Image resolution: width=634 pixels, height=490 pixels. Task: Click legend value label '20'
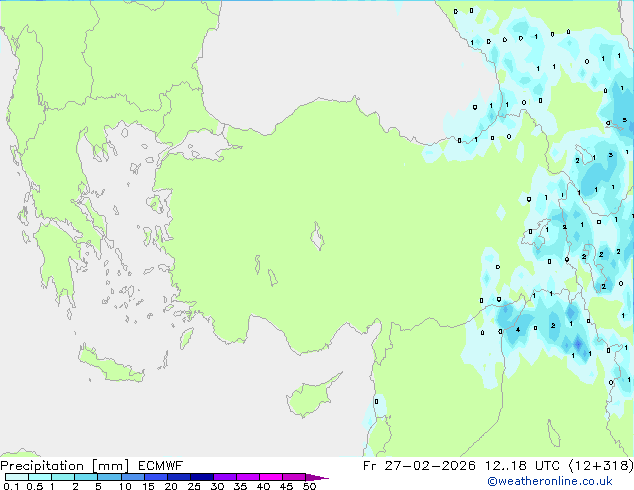pyautogui.click(x=171, y=486)
